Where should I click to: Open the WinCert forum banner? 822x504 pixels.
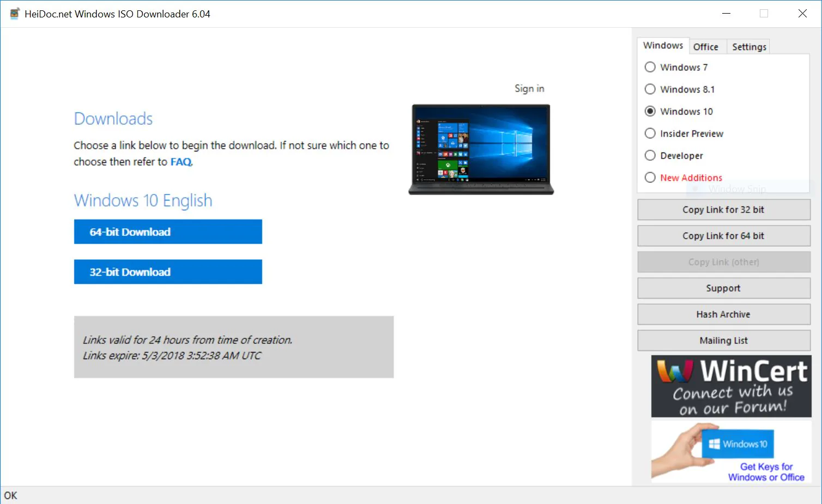tap(731, 386)
